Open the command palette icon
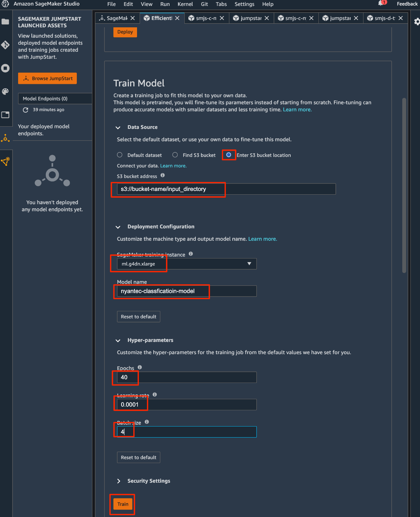 [x=5, y=92]
